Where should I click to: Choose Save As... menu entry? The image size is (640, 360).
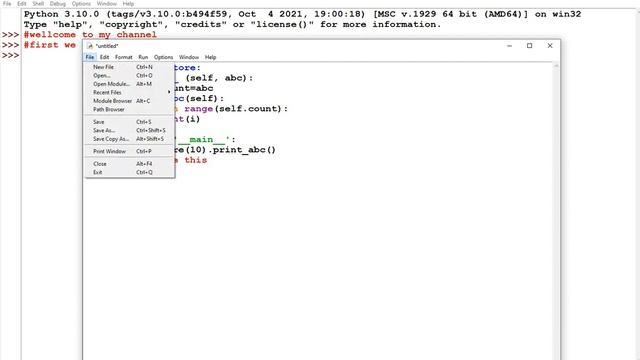pos(129,131)
